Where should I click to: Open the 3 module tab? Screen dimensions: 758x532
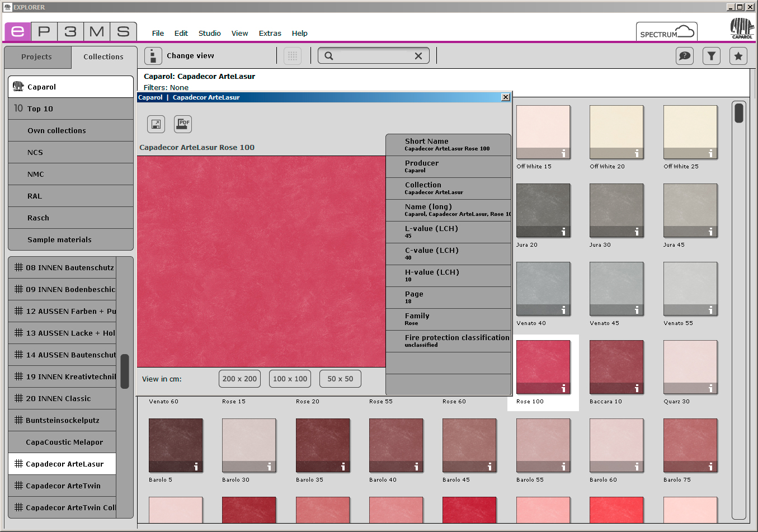tap(70, 31)
